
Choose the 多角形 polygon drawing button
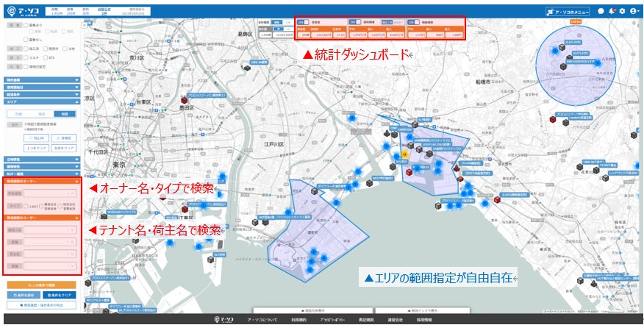(64, 138)
